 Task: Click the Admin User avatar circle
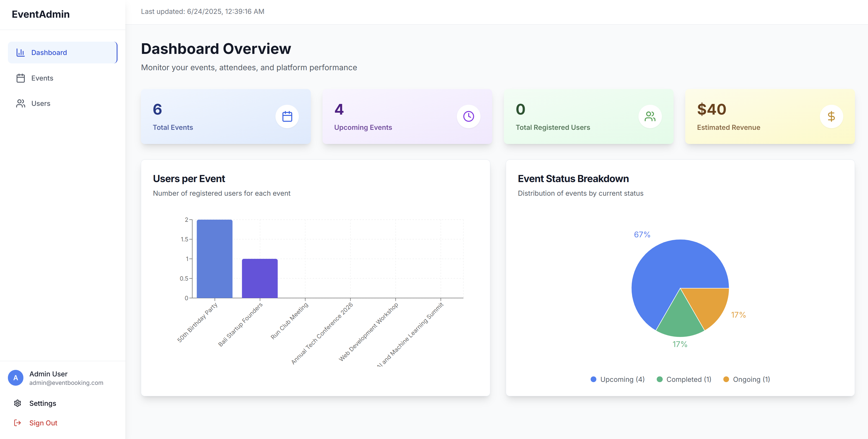click(15, 378)
